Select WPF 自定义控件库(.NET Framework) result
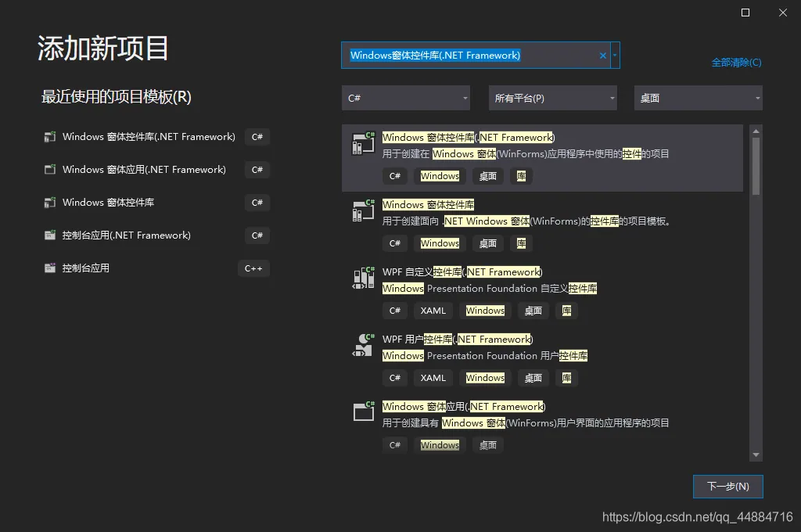Viewport: 801px width, 532px height. (462, 272)
